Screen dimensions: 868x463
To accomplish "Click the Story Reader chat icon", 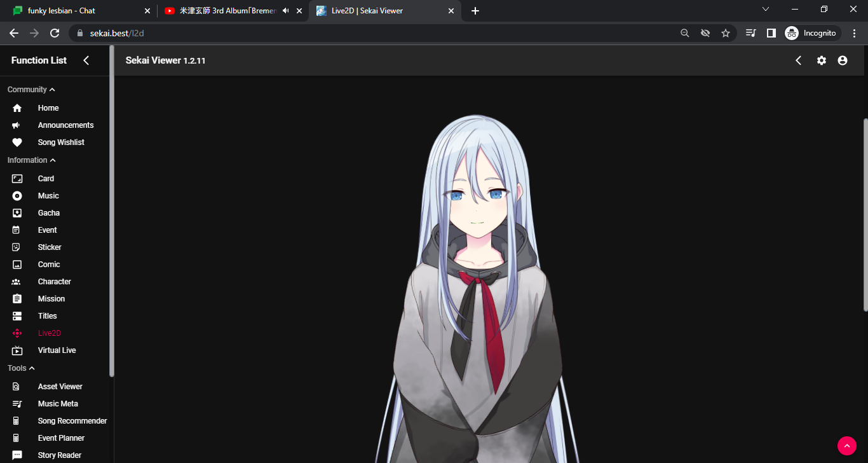I will click(17, 455).
